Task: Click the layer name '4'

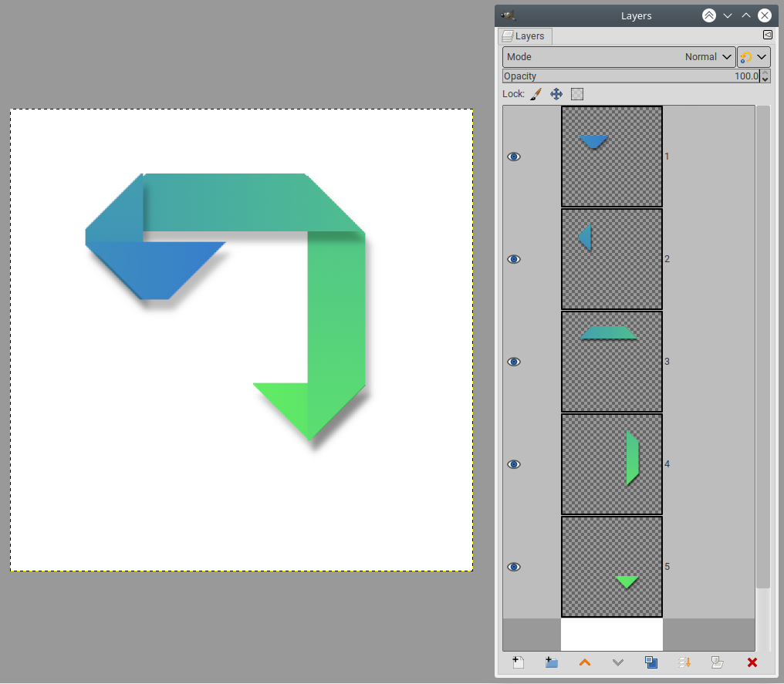Action: pyautogui.click(x=667, y=463)
